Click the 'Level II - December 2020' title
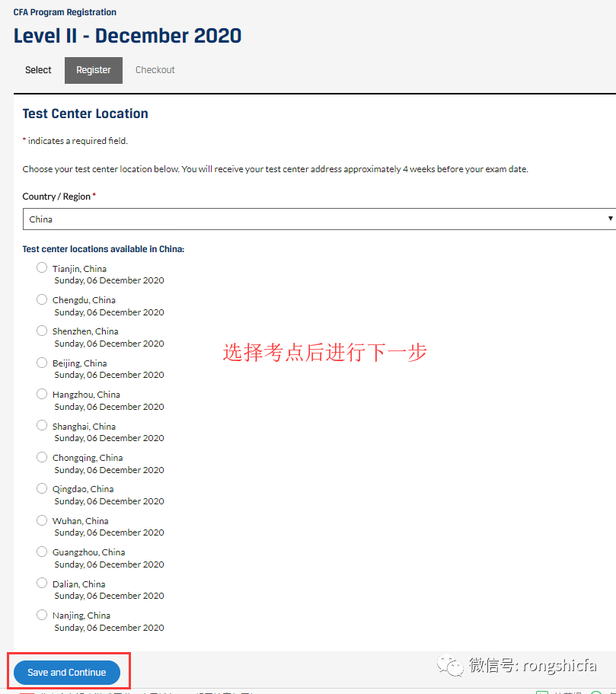This screenshot has width=616, height=694. (127, 36)
